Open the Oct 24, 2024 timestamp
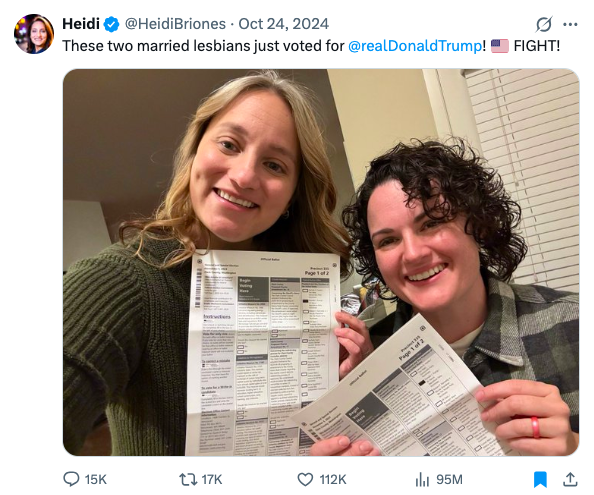The width and height of the screenshot is (594, 495). (283, 24)
